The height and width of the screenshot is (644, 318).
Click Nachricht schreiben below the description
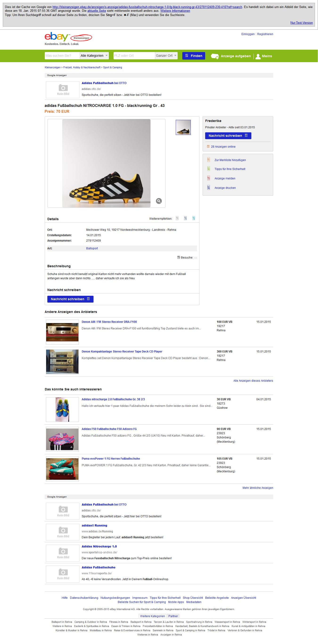70,299
